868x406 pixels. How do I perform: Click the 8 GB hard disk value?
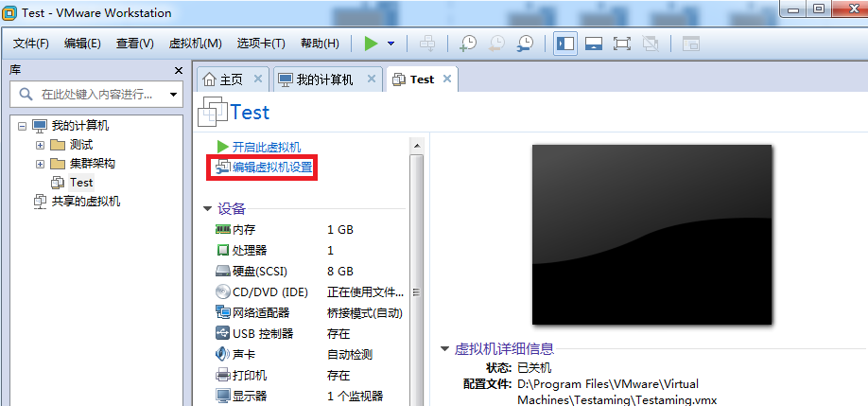[x=339, y=272]
